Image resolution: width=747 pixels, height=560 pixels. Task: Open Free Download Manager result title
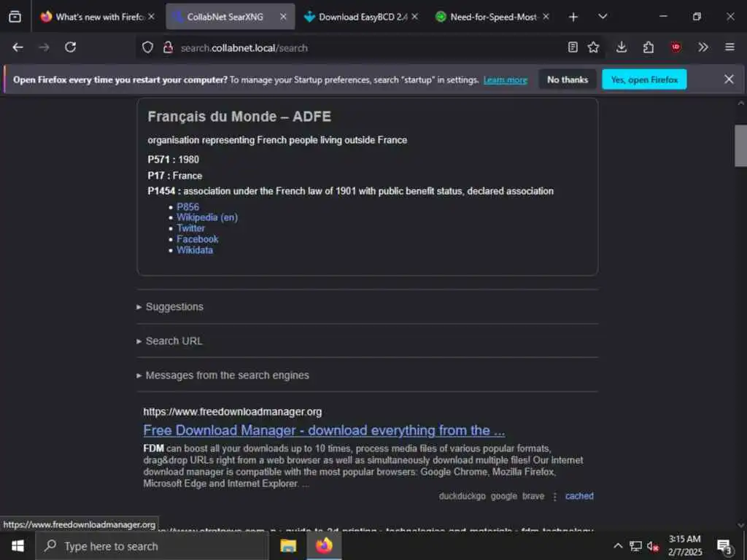pos(324,430)
